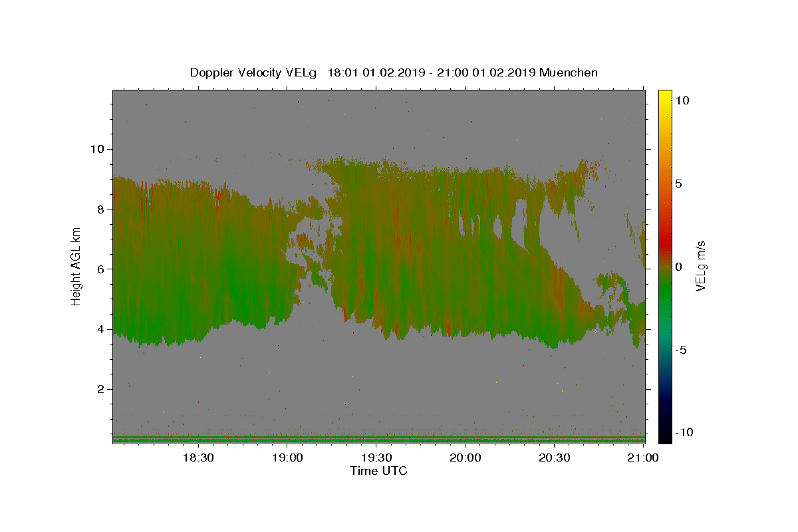
Task: Click the '20:00' time tick label
Action: click(x=465, y=458)
